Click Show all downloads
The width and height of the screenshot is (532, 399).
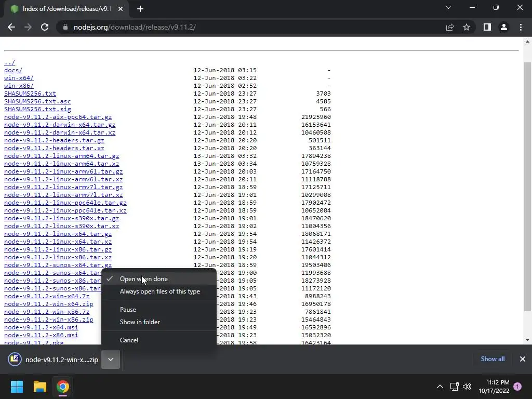coord(493,359)
